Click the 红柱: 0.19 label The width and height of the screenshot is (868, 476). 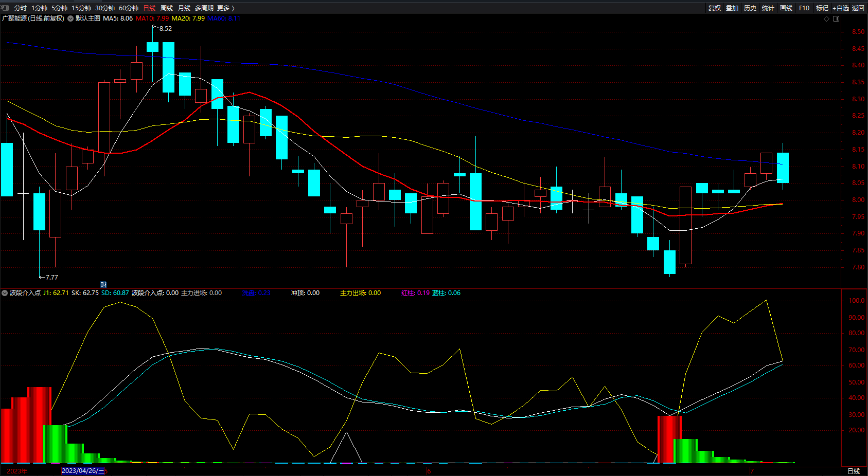coord(416,293)
